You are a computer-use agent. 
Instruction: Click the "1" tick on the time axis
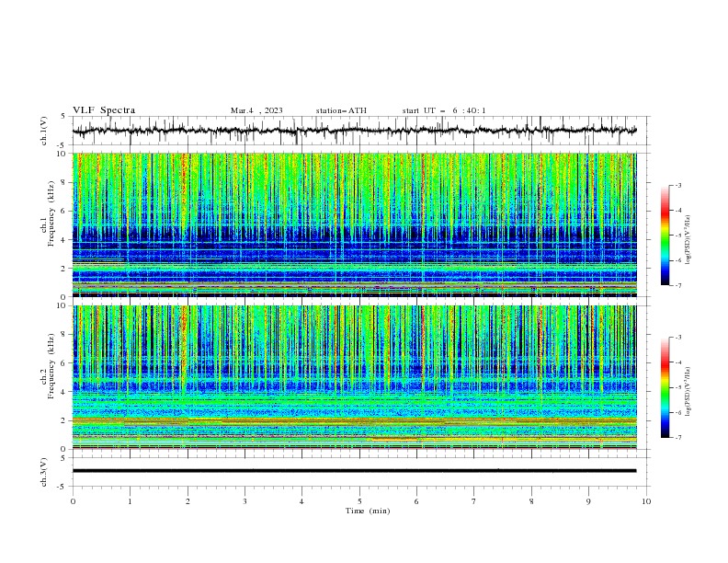click(130, 501)
